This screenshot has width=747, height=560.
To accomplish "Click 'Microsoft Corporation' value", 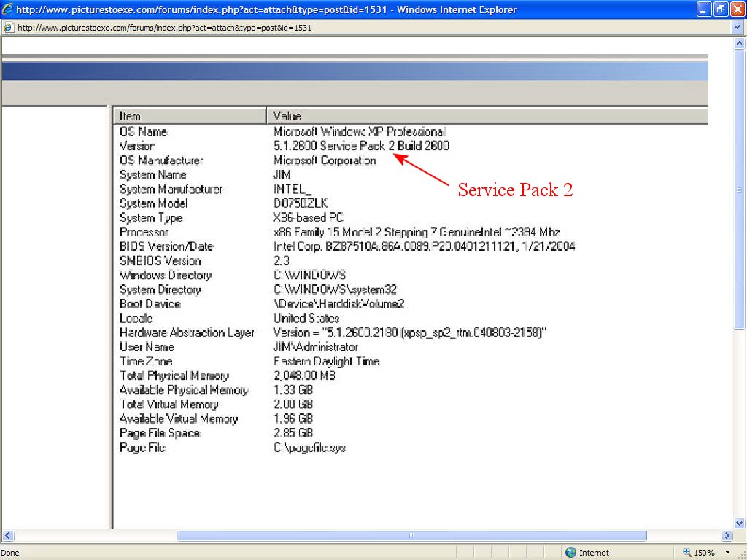I will pyautogui.click(x=325, y=160).
